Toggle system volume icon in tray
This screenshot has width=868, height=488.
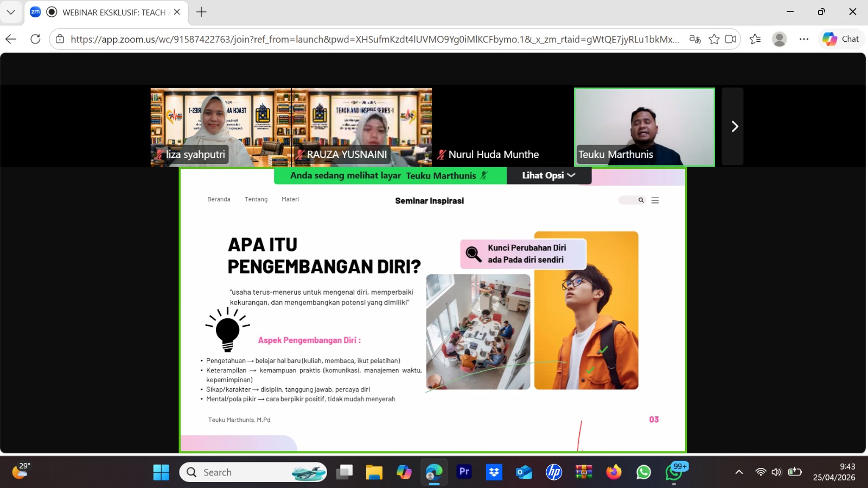click(776, 472)
